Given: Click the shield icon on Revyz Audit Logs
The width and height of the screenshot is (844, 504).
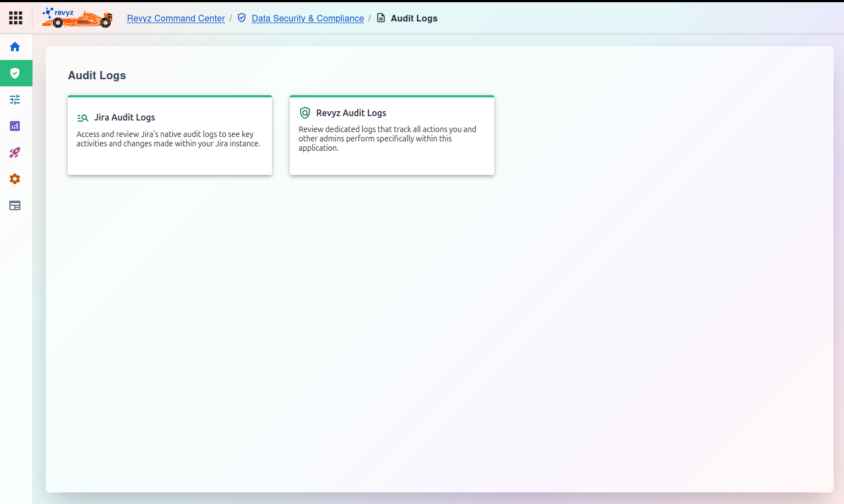Looking at the screenshot, I should point(304,113).
